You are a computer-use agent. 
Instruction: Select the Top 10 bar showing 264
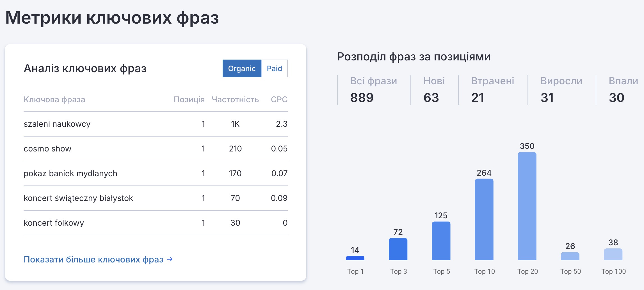[x=484, y=219]
